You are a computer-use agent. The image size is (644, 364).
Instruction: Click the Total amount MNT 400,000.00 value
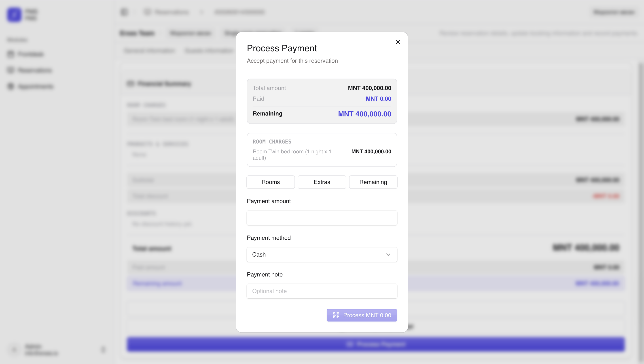point(369,88)
